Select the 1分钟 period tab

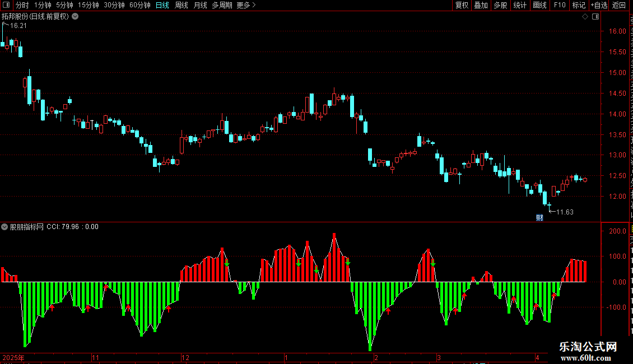tap(43, 5)
